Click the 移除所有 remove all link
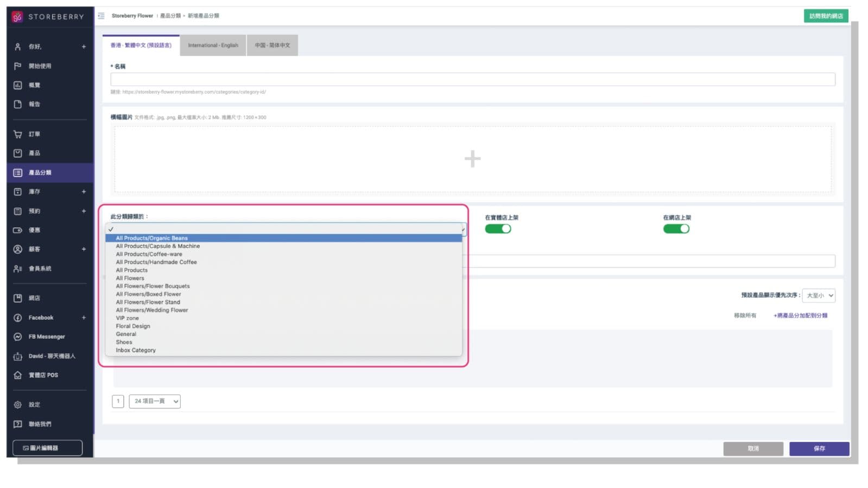The image size is (868, 488). (745, 315)
